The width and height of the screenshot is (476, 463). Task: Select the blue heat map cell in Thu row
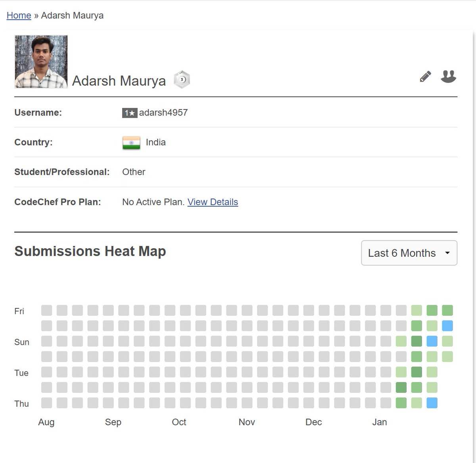coord(432,403)
